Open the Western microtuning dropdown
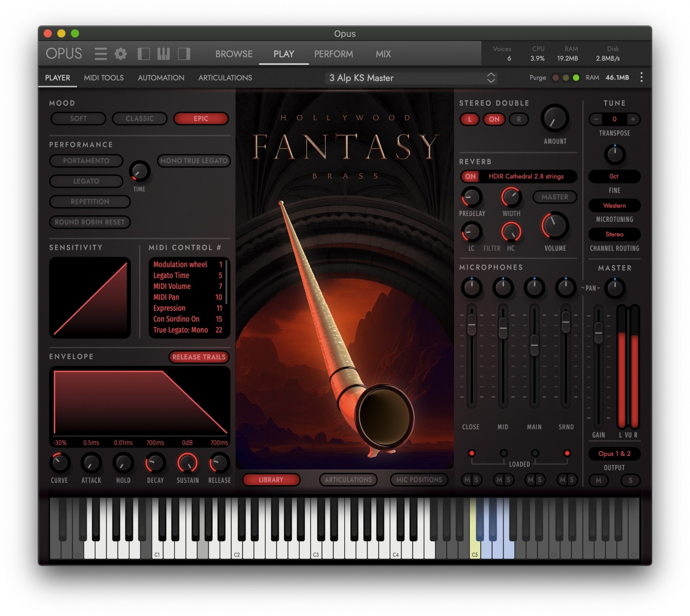 point(614,206)
